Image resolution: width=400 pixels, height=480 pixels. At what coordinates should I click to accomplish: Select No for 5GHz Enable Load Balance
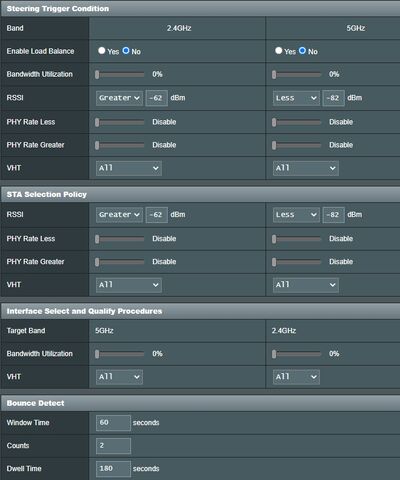(302, 51)
